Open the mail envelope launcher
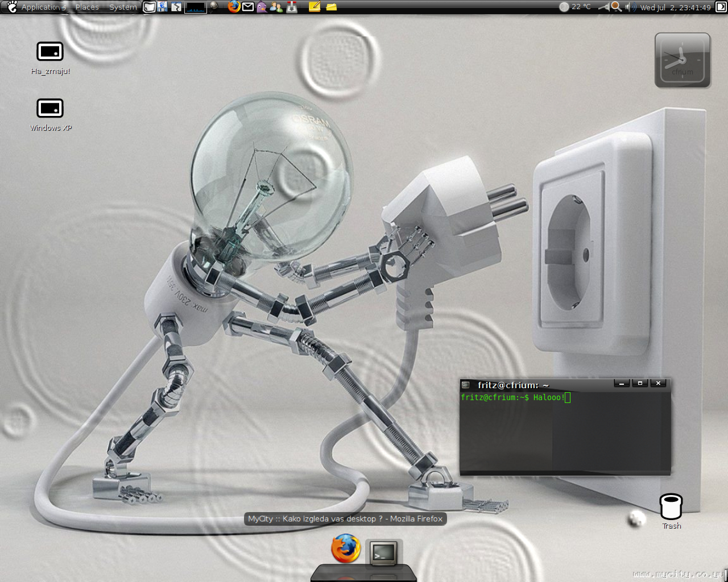The image size is (728, 582). (x=248, y=7)
